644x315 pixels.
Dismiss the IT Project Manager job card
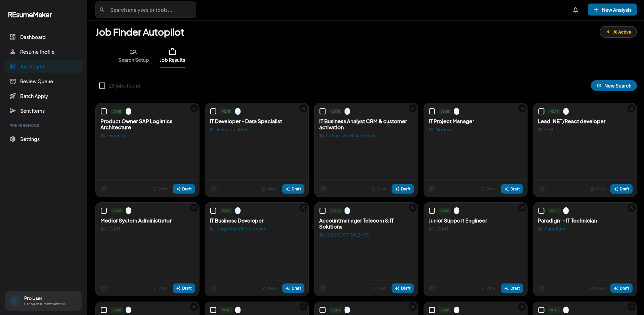click(x=522, y=108)
